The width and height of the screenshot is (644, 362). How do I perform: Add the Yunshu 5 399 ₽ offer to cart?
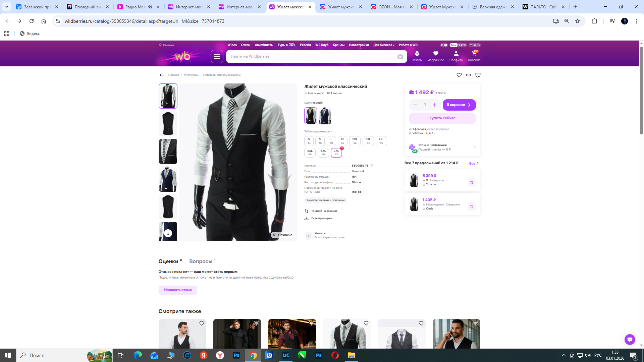tap(471, 182)
